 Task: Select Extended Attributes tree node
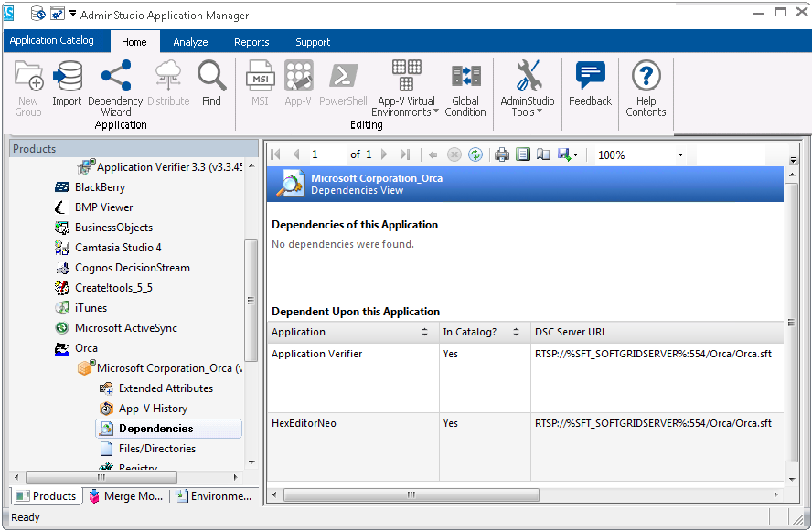tap(166, 388)
